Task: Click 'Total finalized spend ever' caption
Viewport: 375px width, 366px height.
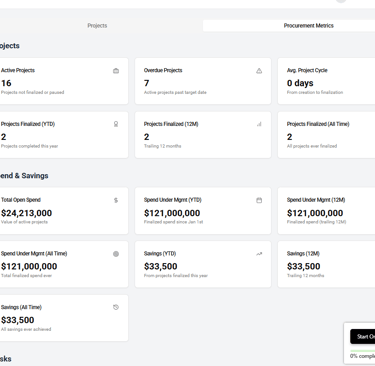Action: click(26, 276)
